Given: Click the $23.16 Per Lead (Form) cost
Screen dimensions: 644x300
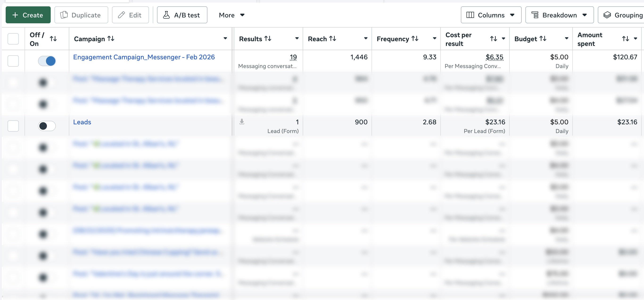Looking at the screenshot, I should [x=495, y=122].
